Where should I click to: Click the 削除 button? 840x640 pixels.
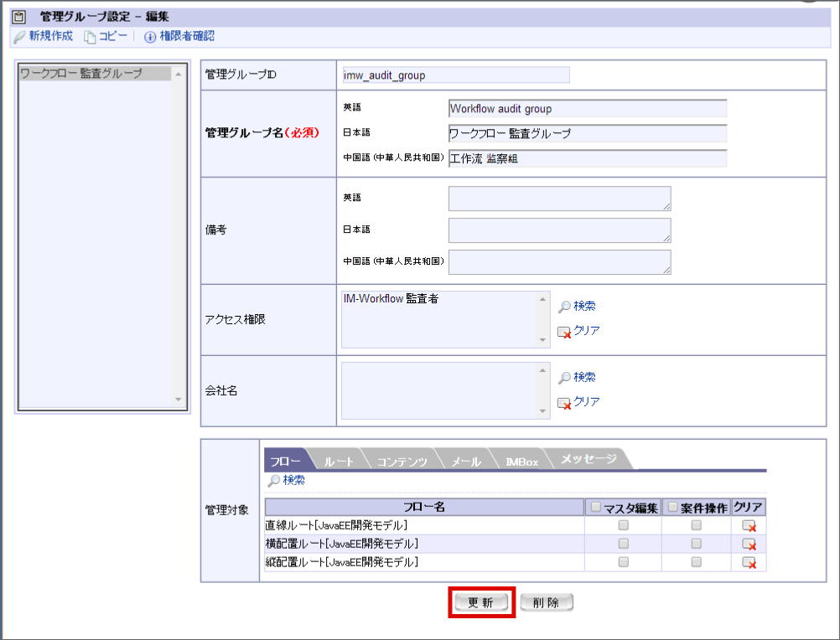tap(547, 602)
